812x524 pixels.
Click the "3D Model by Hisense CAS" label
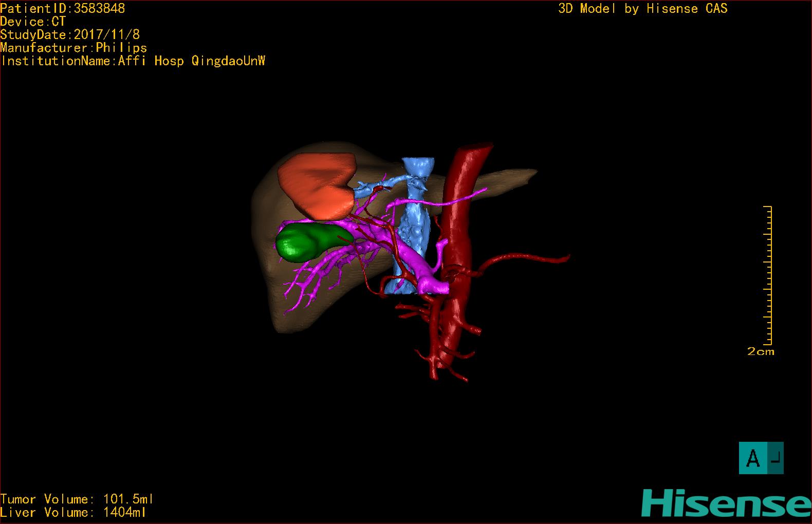643,9
